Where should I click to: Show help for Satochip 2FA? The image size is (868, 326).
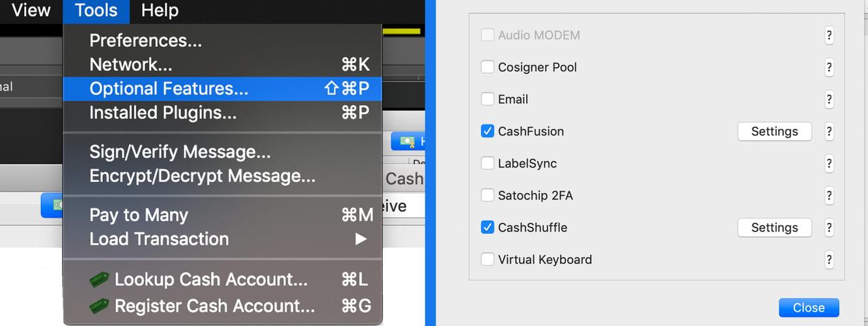pos(829,195)
